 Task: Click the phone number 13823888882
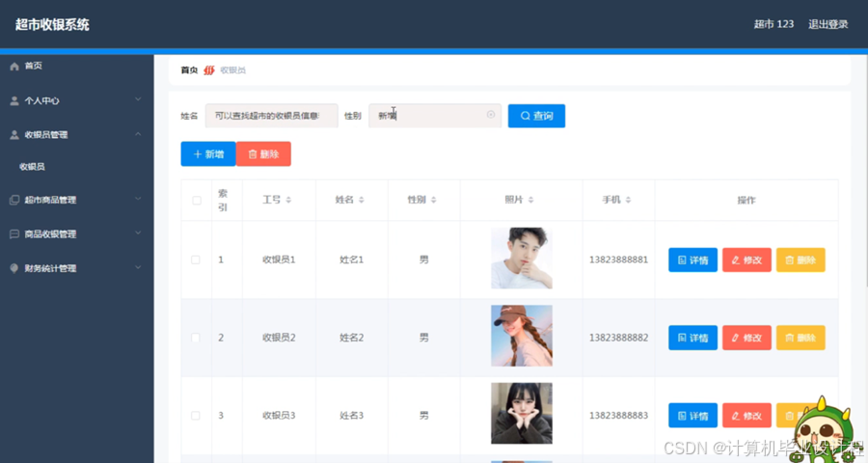(618, 338)
